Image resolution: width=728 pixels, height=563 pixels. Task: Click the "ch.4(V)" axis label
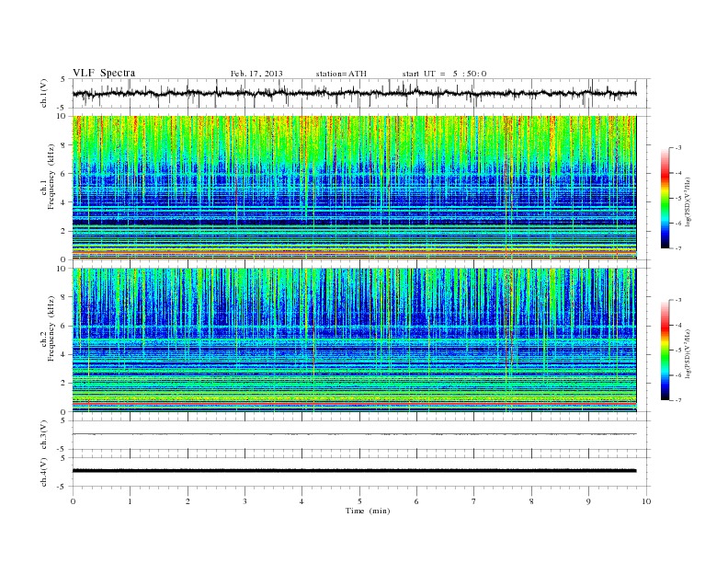[x=44, y=472]
